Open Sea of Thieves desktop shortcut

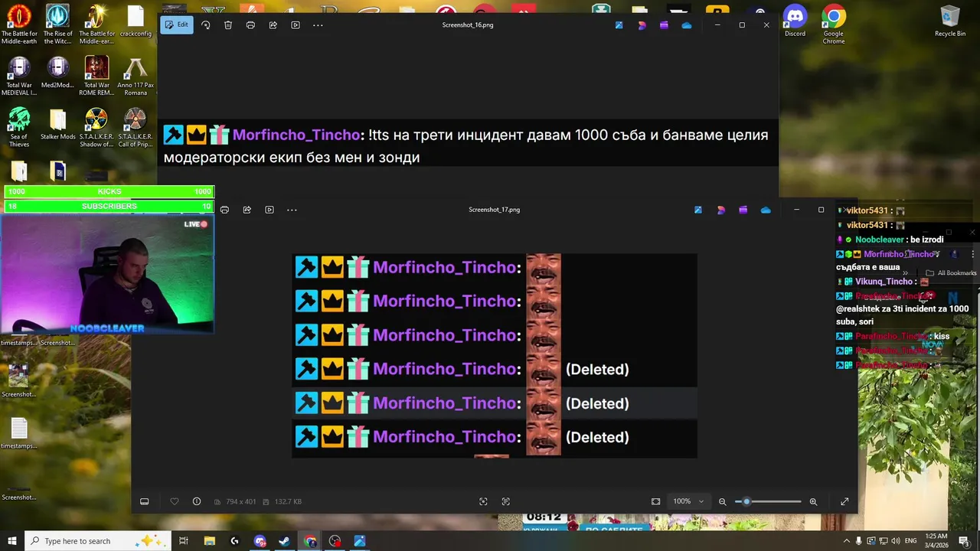(19, 127)
